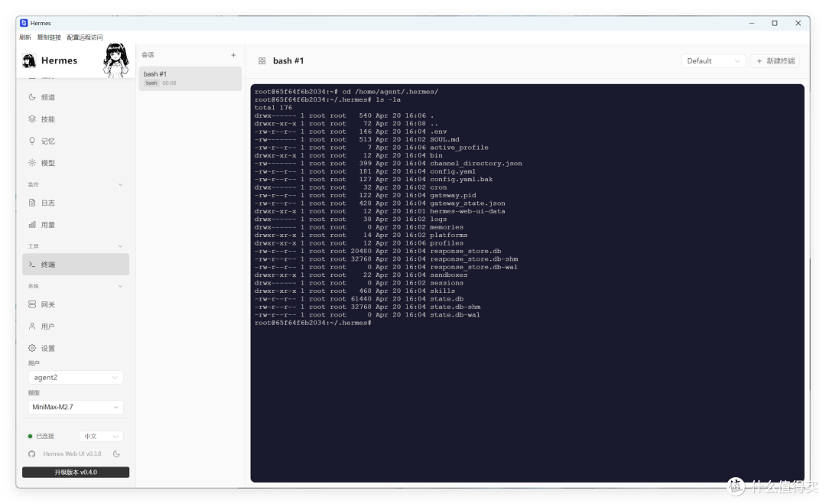Maximize the Hermes window
The image size is (826, 504).
[x=775, y=23]
